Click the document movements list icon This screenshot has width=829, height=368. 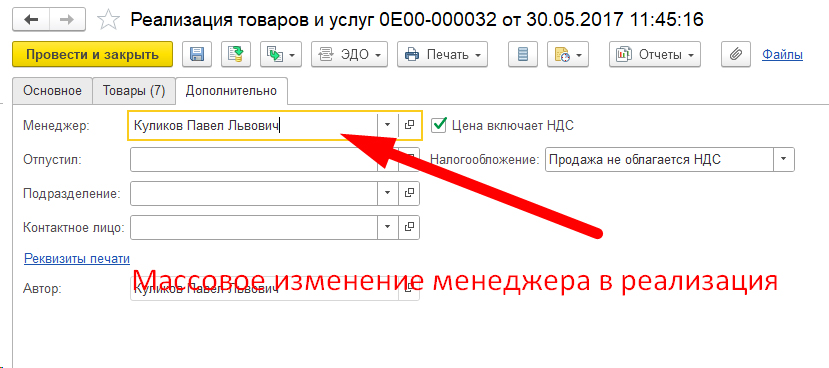point(523,54)
